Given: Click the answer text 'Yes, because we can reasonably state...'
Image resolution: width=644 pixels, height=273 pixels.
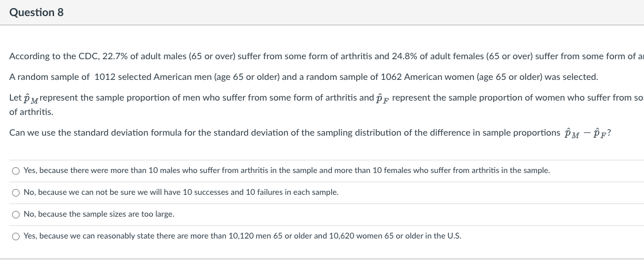Looking at the screenshot, I should [x=242, y=236].
